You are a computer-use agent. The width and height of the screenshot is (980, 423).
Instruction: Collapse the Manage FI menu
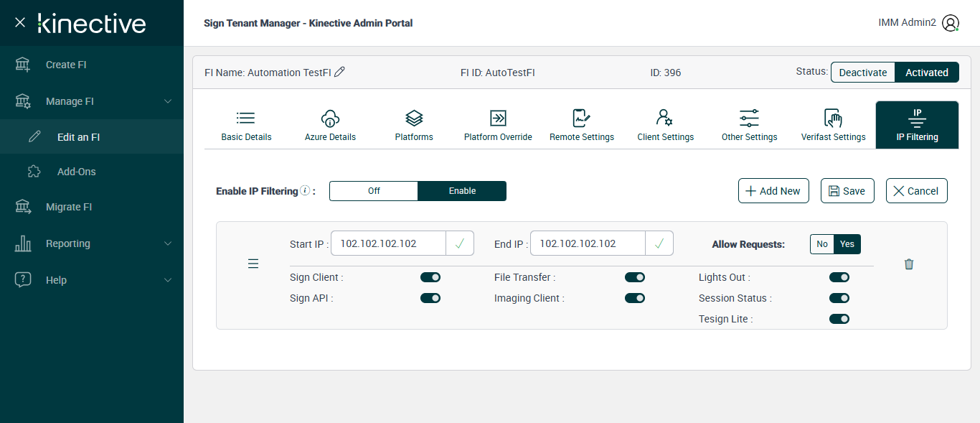point(168,101)
